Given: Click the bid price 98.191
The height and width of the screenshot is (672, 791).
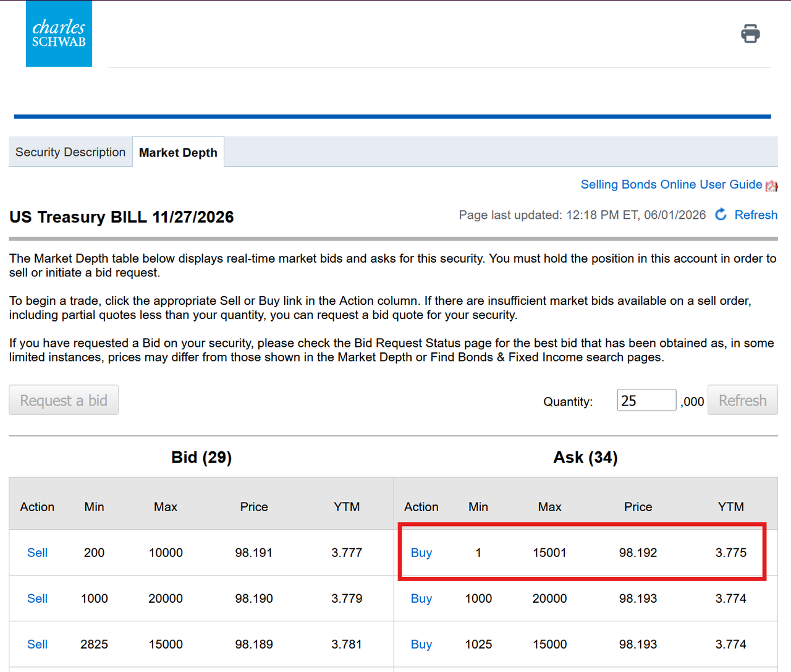Looking at the screenshot, I should pyautogui.click(x=254, y=553).
